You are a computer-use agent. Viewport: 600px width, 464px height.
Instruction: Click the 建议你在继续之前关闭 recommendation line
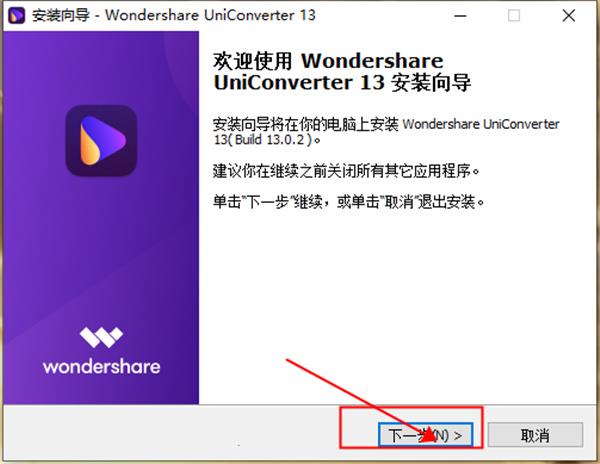pyautogui.click(x=346, y=171)
